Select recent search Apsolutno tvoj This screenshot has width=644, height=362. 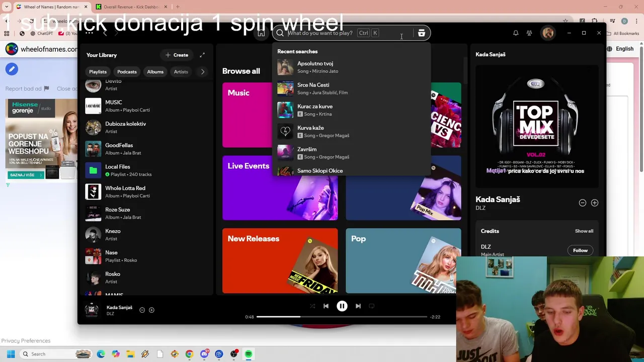(x=351, y=67)
